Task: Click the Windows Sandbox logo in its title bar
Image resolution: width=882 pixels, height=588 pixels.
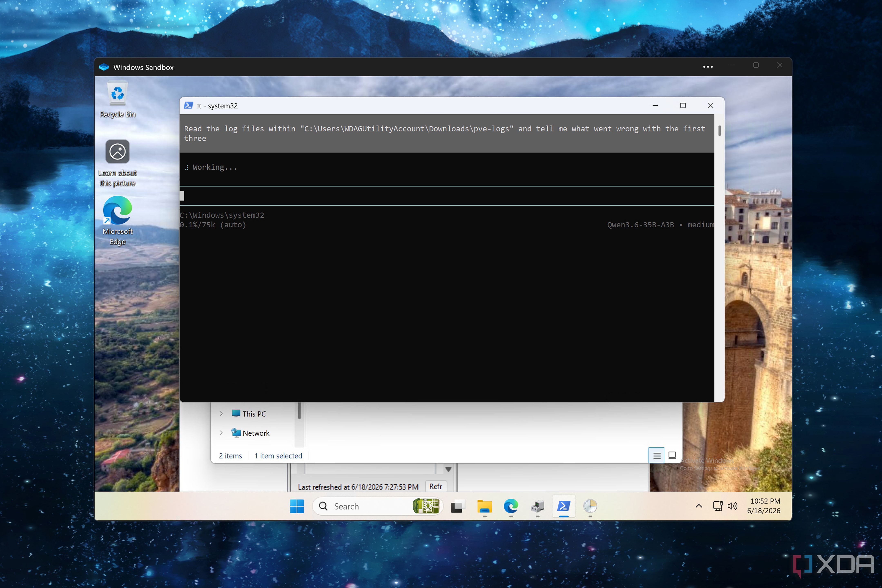Action: [104, 67]
